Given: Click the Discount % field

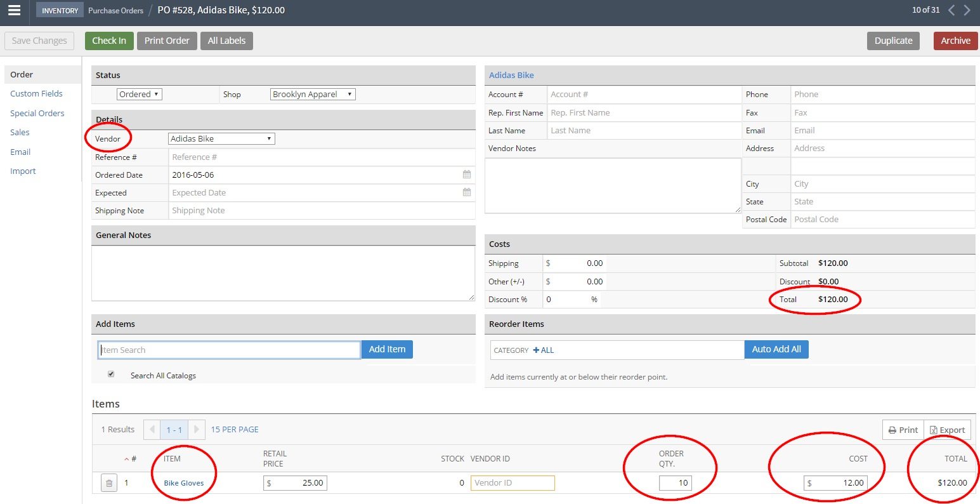Looking at the screenshot, I should click(x=572, y=299).
